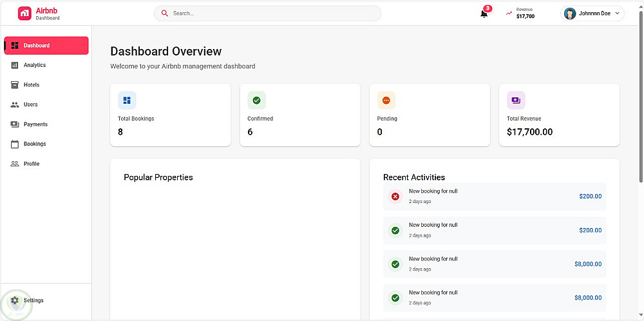Screen dimensions: 644x321
Task: Click the Pending count of 0
Action: 379,132
